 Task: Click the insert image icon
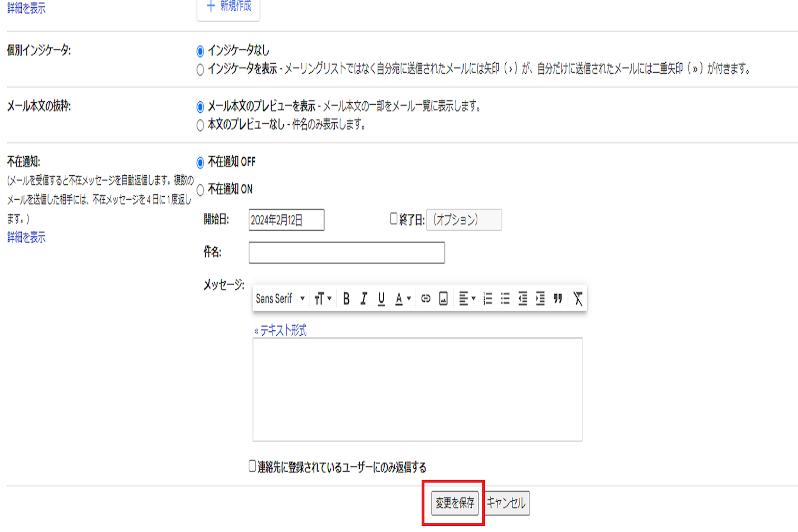pyautogui.click(x=443, y=299)
